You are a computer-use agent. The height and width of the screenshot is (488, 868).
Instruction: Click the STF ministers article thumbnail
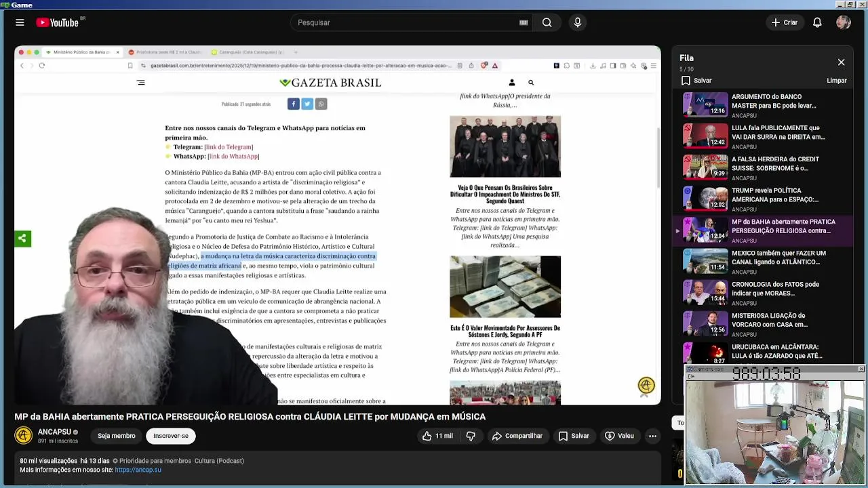pyautogui.click(x=505, y=146)
